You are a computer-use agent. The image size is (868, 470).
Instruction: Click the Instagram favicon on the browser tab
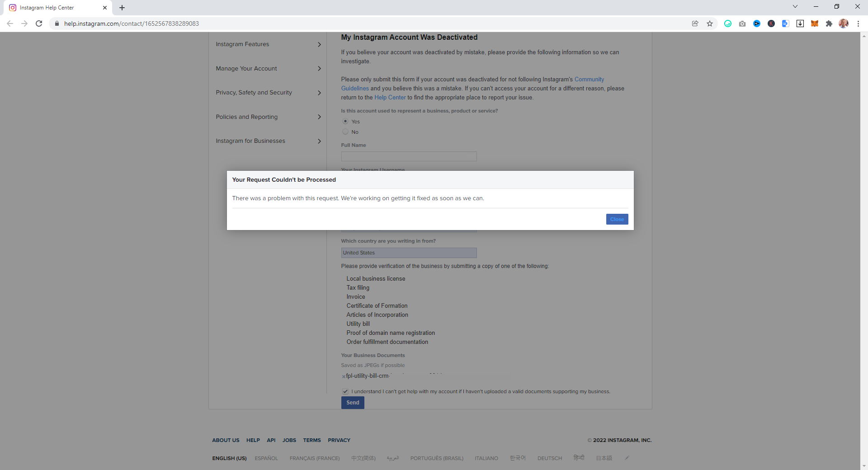[13, 8]
